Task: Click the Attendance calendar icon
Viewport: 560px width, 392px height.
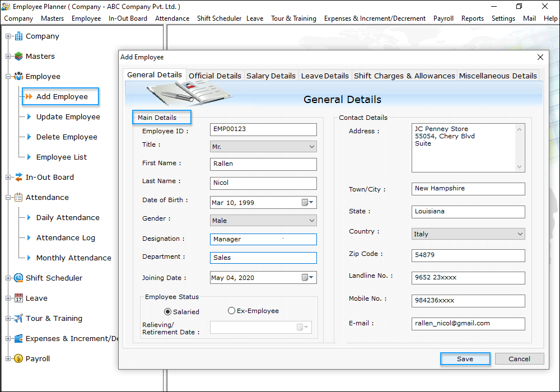Action: pyautogui.click(x=18, y=197)
